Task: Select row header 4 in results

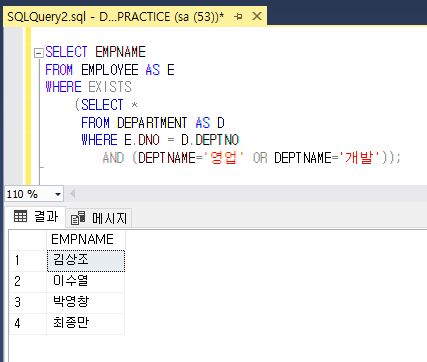Action: point(28,323)
